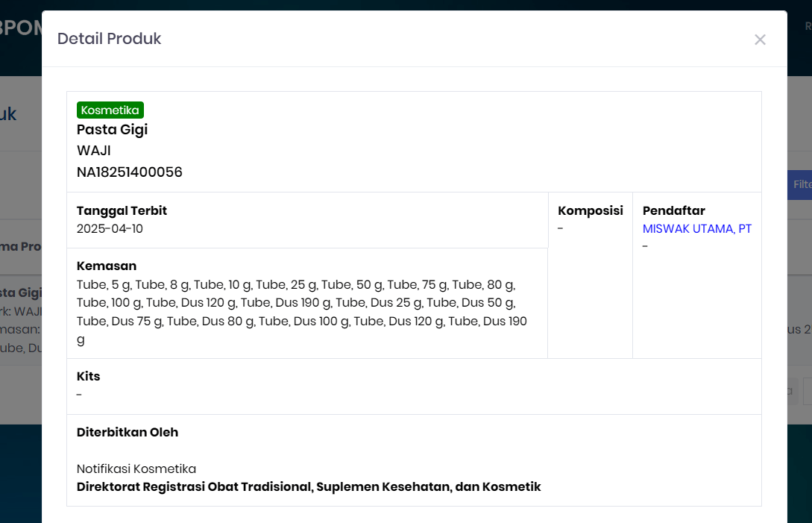This screenshot has height=523, width=812.
Task: Select the Tanggal Terbit label
Action: click(122, 210)
